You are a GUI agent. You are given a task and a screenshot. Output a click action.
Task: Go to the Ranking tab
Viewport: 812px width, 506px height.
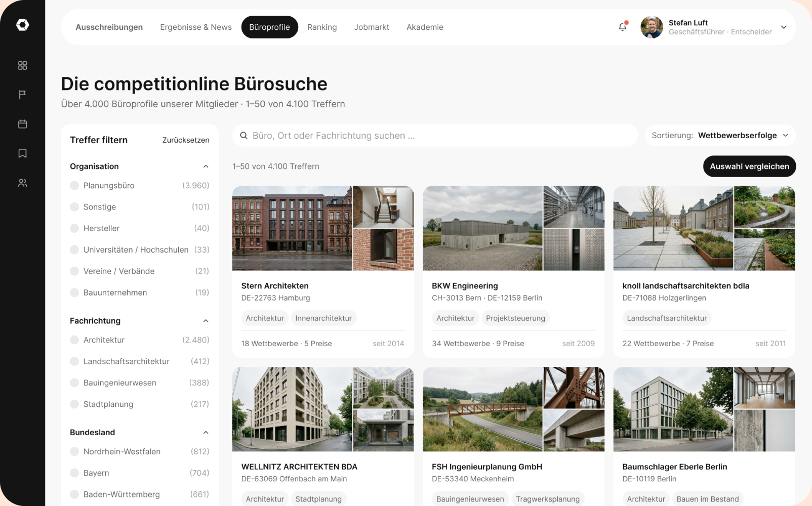click(x=322, y=27)
